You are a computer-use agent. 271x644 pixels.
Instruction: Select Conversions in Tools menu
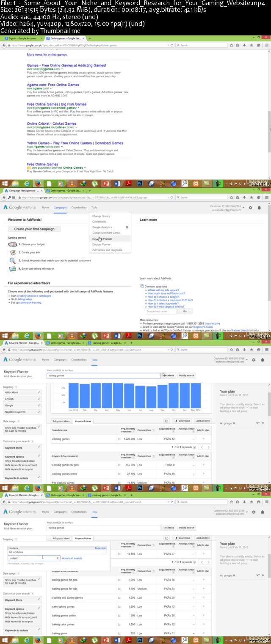(100, 222)
